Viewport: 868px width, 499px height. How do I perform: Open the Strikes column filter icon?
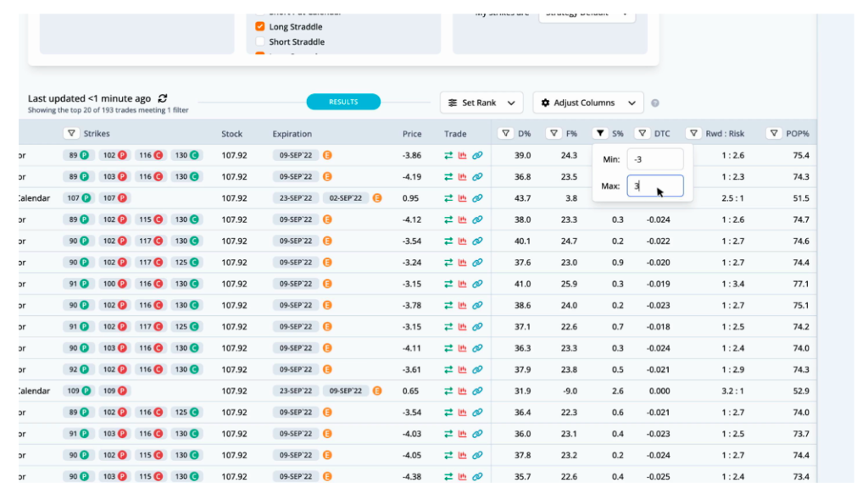point(71,133)
